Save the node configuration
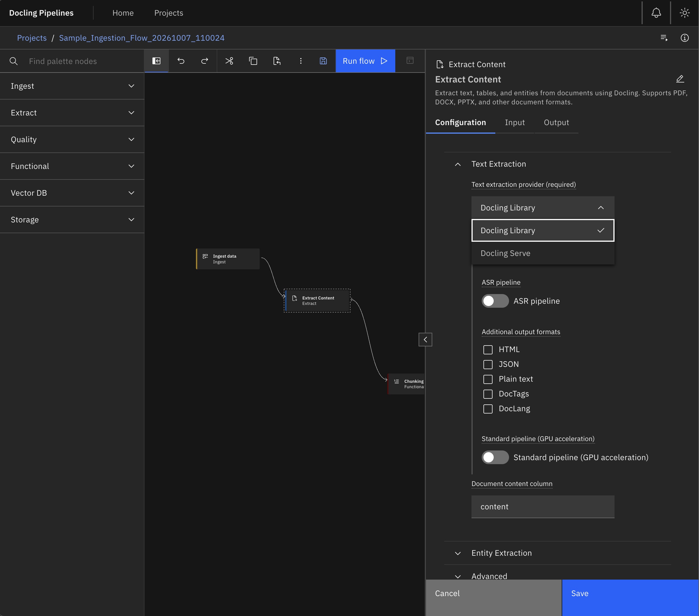The height and width of the screenshot is (616, 699). pyautogui.click(x=630, y=597)
